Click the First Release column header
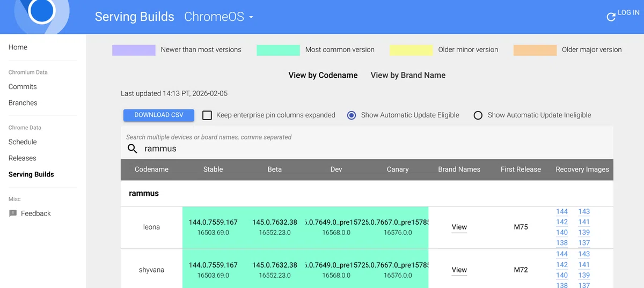The height and width of the screenshot is (288, 644). [521, 169]
